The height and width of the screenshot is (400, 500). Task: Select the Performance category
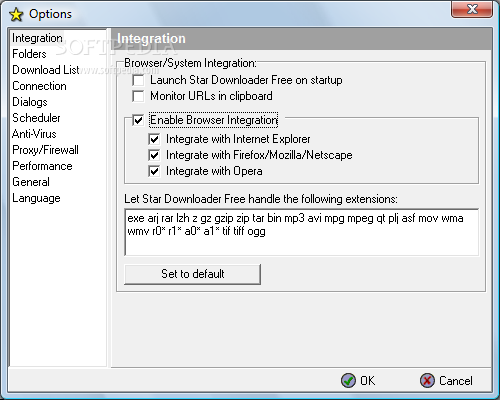pyautogui.click(x=42, y=166)
